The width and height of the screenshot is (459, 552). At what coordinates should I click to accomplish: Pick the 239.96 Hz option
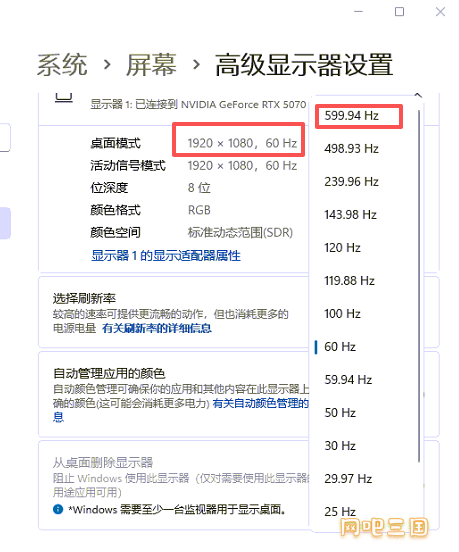click(352, 182)
